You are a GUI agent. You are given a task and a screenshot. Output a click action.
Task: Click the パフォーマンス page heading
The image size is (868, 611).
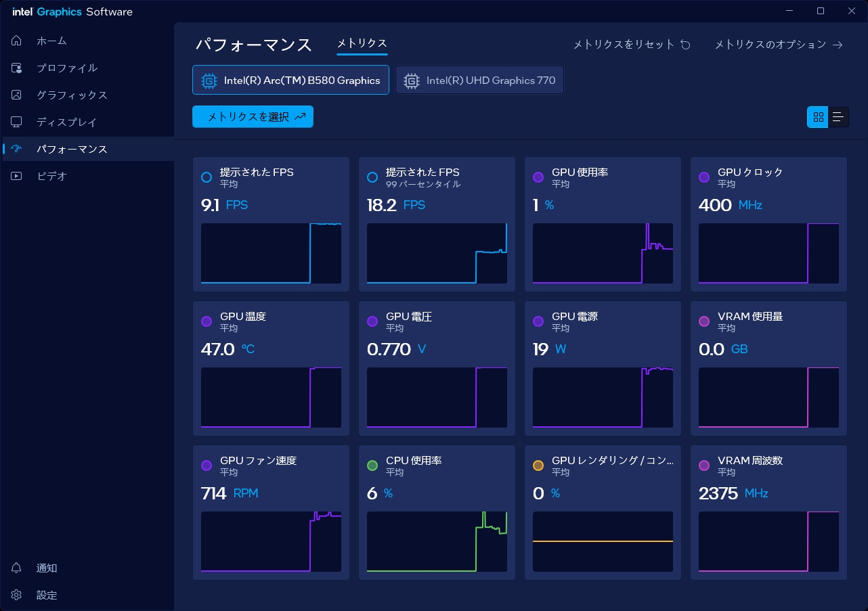tap(254, 45)
